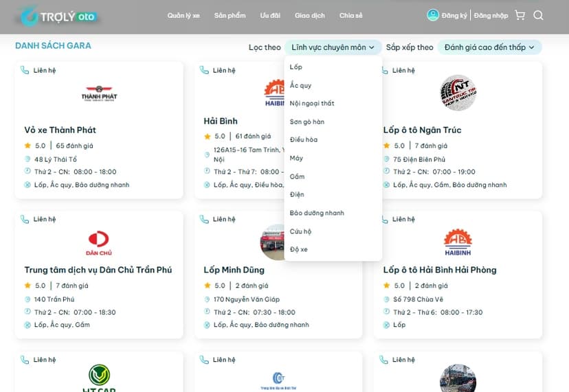Click star icon on Lốp Minh Dũng card

(208, 286)
